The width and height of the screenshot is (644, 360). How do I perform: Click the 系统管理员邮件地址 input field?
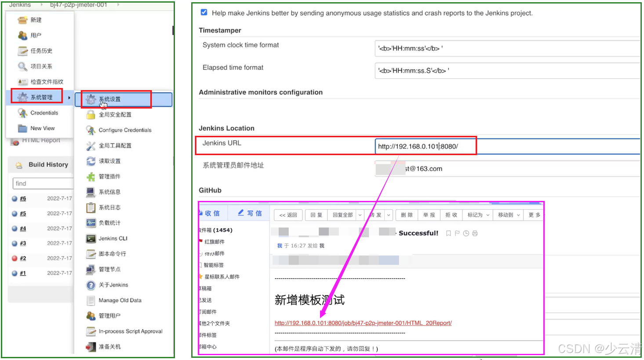[x=508, y=169]
